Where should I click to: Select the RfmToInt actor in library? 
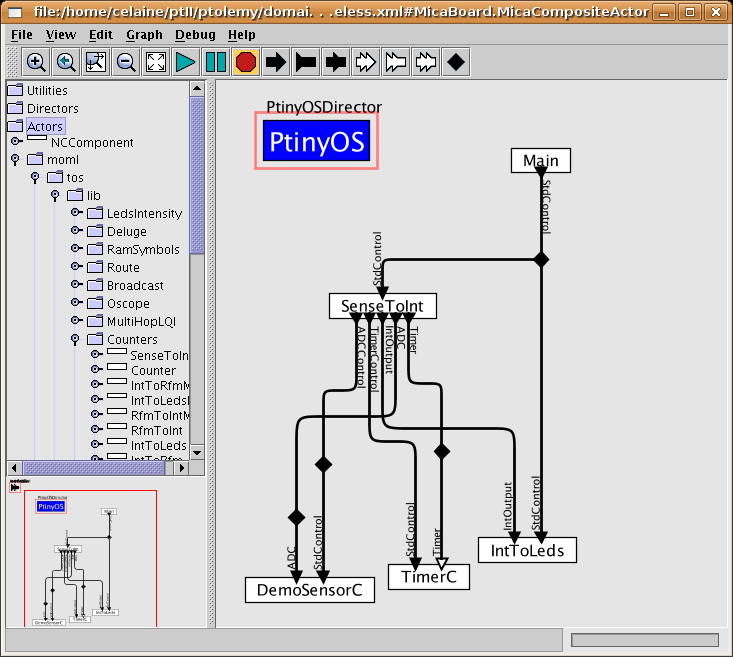[157, 430]
